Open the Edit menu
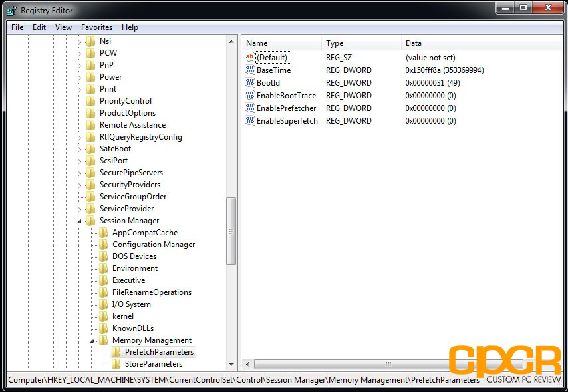 coord(39,27)
